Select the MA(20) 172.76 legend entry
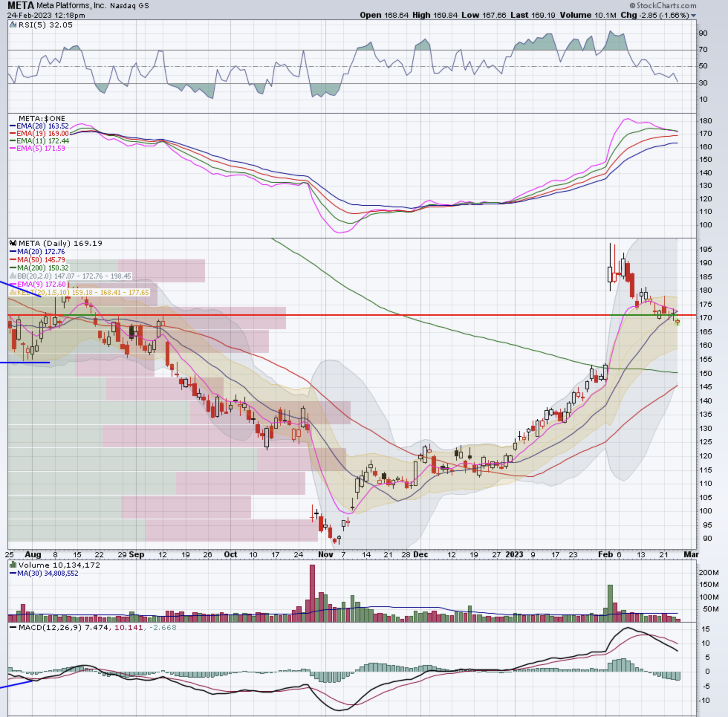 click(x=37, y=252)
